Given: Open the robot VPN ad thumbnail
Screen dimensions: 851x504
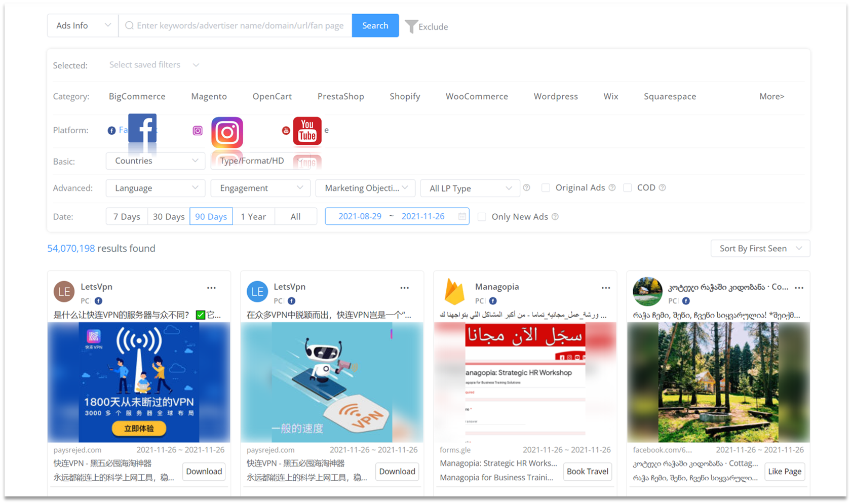Looking at the screenshot, I should [x=332, y=382].
